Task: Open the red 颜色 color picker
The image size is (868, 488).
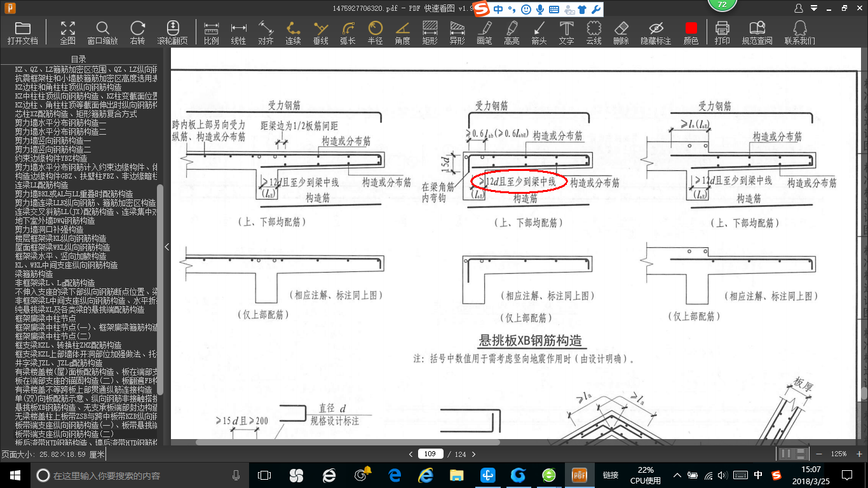Action: [x=691, y=33]
